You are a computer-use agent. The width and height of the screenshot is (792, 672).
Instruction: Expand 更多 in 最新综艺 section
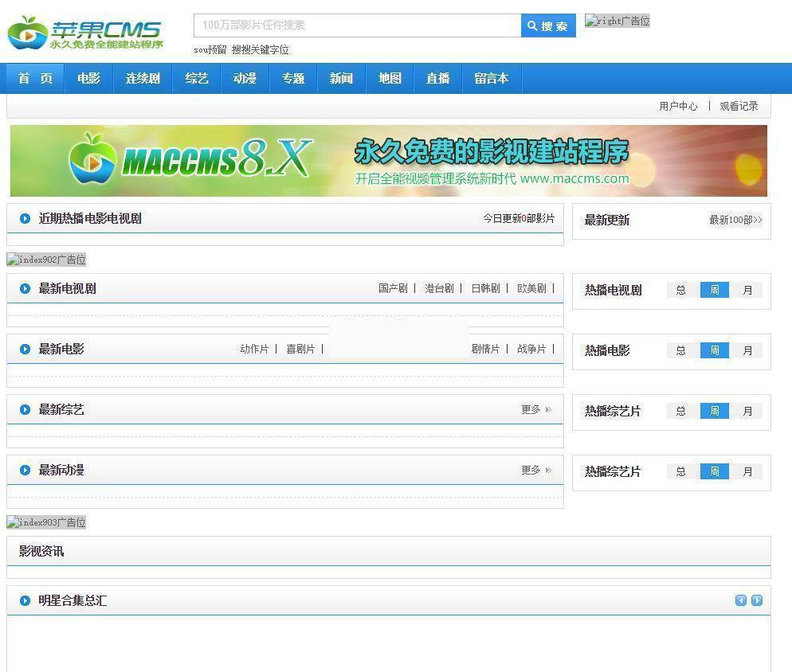(536, 409)
